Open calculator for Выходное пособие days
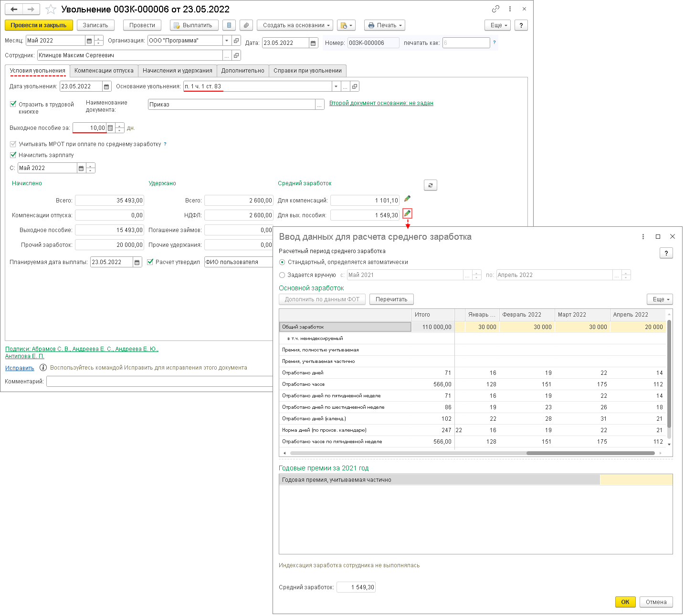 [x=110, y=128]
